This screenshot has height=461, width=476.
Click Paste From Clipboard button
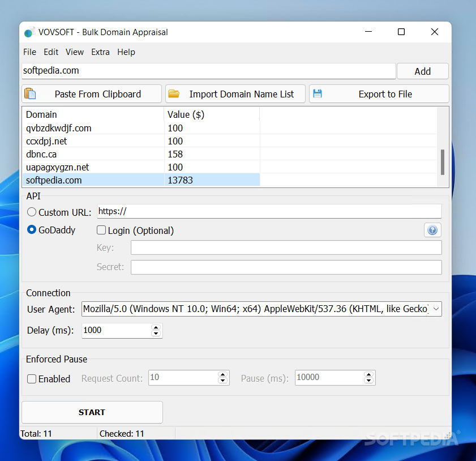click(92, 94)
